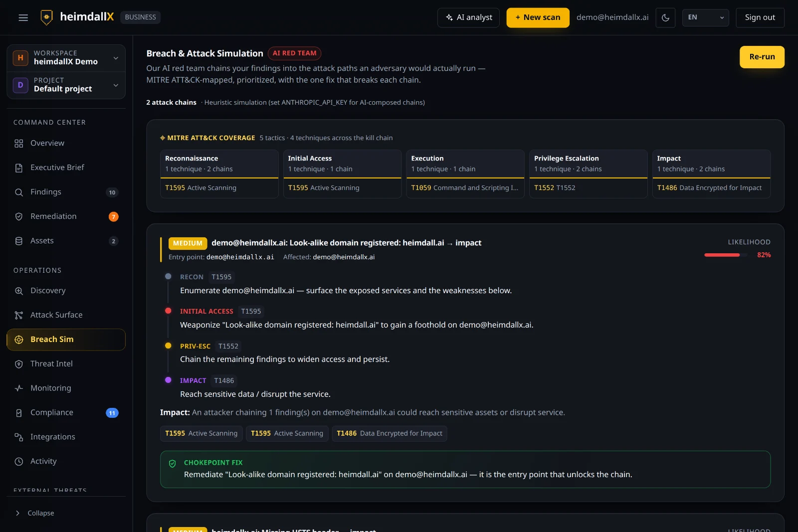Collapse the sidebar with Collapse chevron
The width and height of the screenshot is (798, 532).
coord(18,513)
